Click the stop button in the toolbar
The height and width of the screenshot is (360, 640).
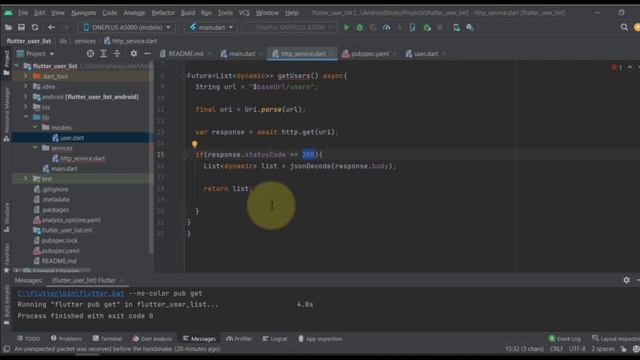440,27
